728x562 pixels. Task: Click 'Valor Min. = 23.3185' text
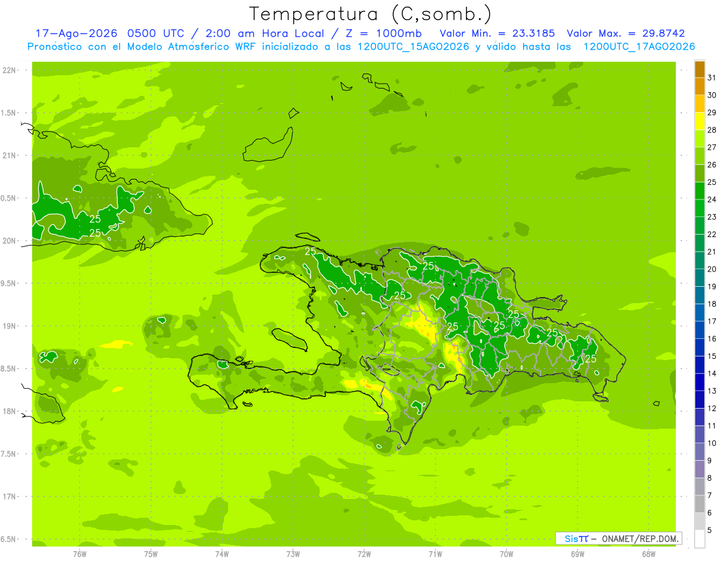(497, 33)
